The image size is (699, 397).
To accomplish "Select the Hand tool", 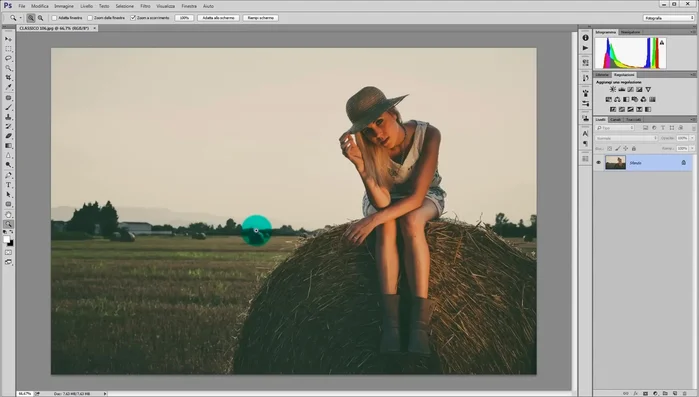I will click(x=8, y=214).
